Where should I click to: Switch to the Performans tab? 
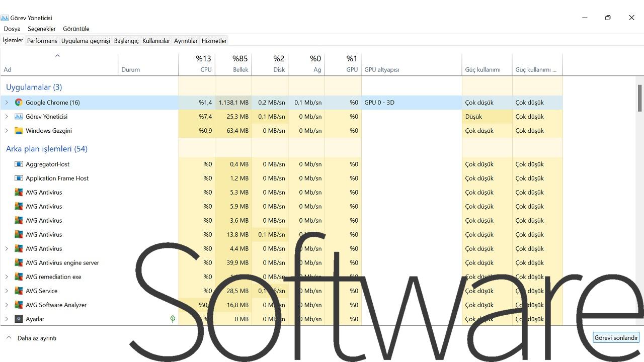pyautogui.click(x=42, y=41)
